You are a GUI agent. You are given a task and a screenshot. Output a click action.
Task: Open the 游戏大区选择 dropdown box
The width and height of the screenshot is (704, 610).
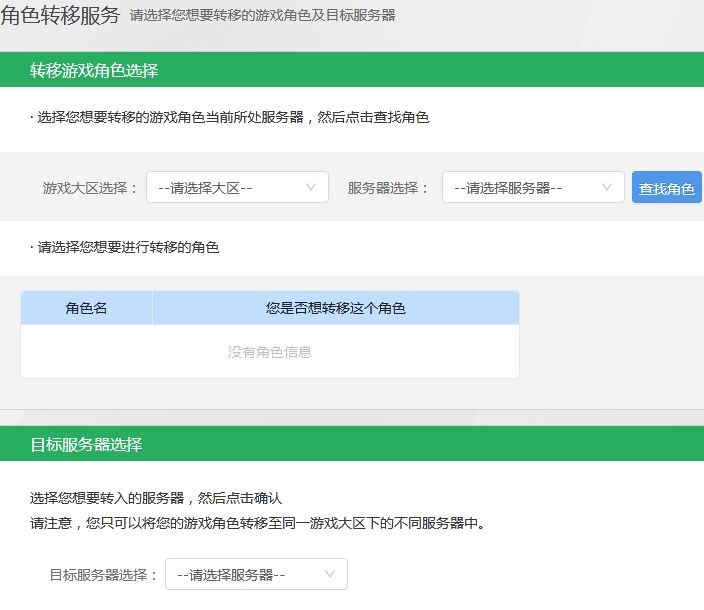point(237,187)
